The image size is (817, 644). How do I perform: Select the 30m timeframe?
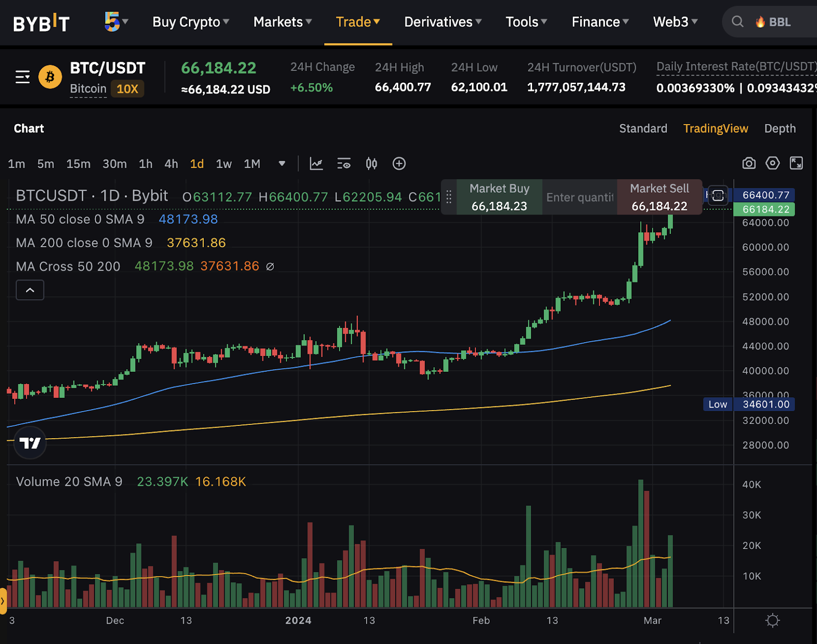tap(114, 164)
